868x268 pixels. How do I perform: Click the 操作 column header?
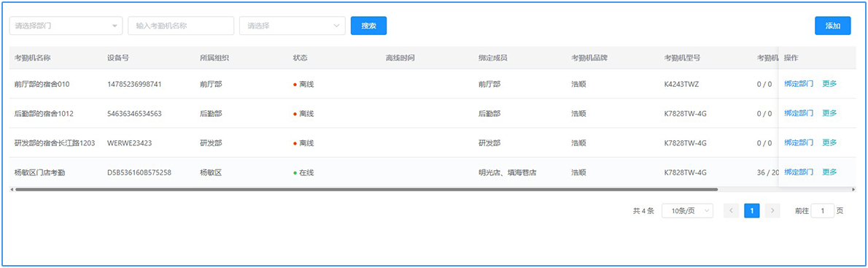point(791,58)
